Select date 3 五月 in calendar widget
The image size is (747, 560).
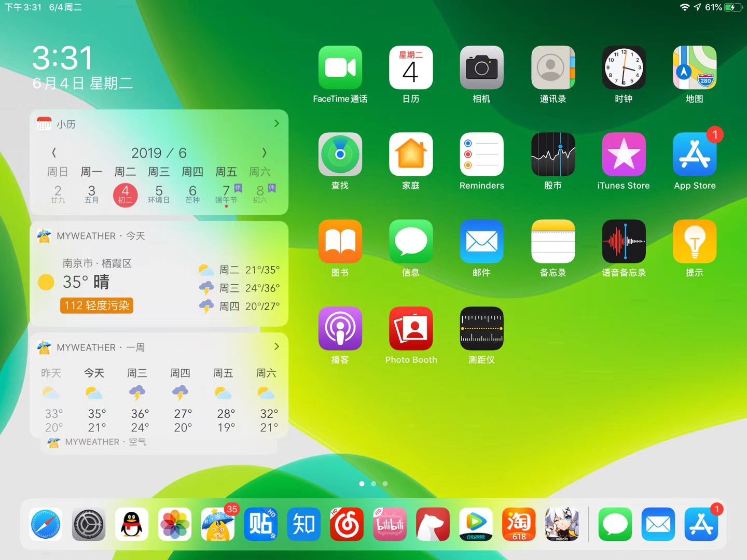tap(91, 194)
